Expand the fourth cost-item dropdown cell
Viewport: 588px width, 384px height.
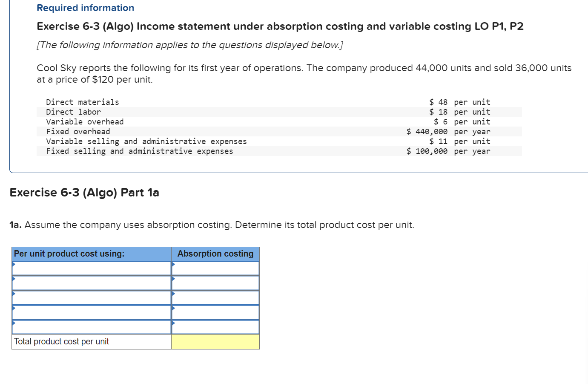click(x=91, y=312)
